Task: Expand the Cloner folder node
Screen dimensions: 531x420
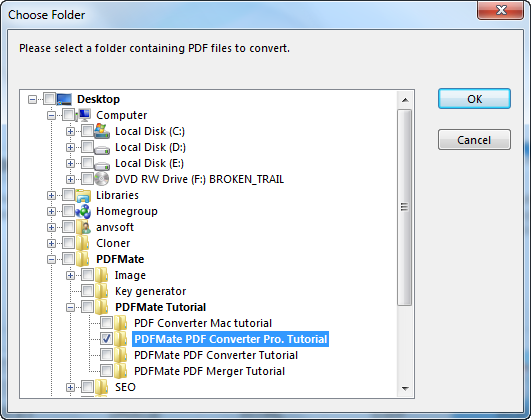Action: (x=51, y=243)
